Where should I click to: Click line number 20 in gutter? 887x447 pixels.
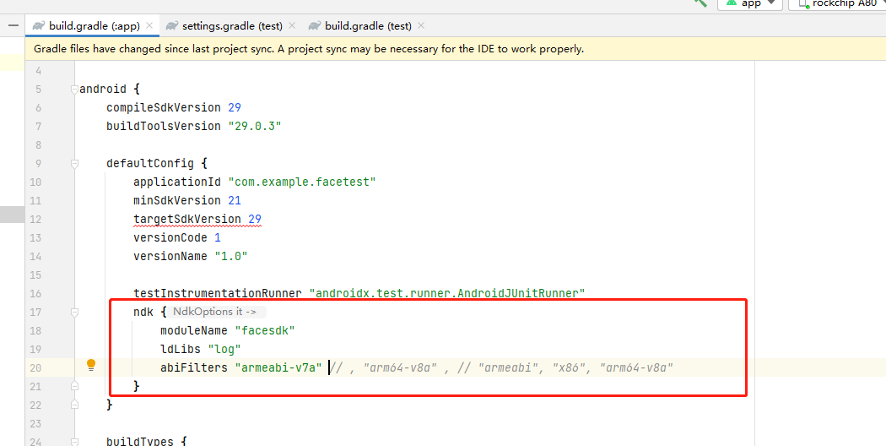[x=36, y=368]
